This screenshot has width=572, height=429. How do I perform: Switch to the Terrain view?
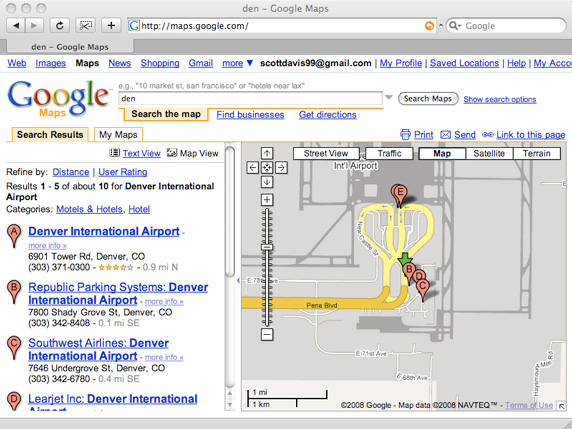[x=537, y=154]
